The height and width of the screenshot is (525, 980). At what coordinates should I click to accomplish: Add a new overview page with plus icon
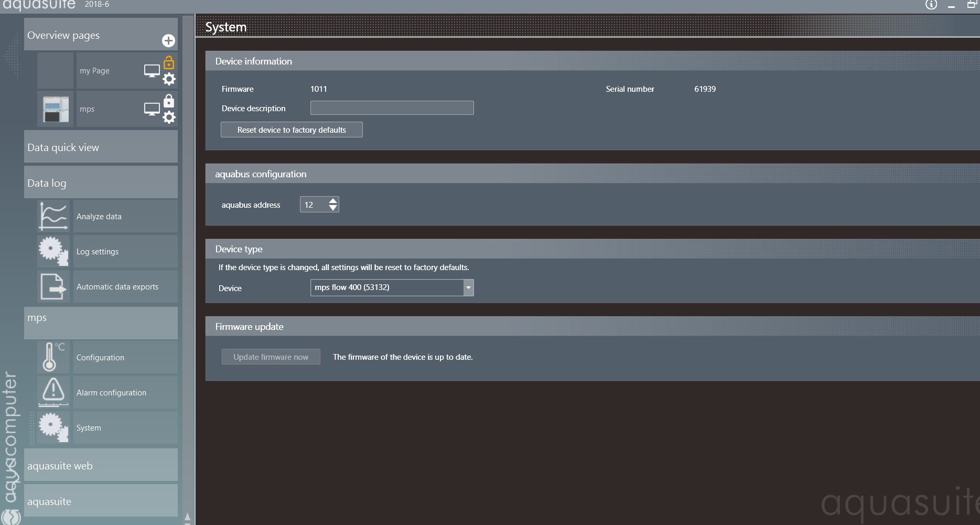[x=168, y=40]
